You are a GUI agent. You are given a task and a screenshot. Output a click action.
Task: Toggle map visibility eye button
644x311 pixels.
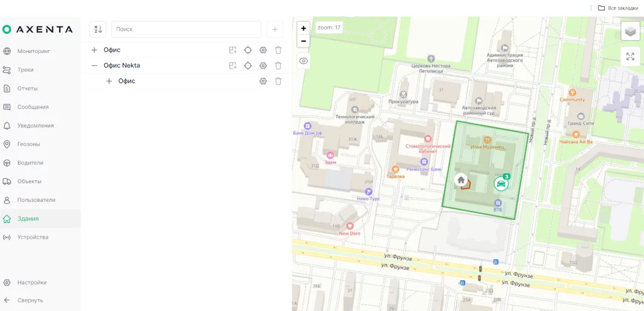(x=303, y=61)
